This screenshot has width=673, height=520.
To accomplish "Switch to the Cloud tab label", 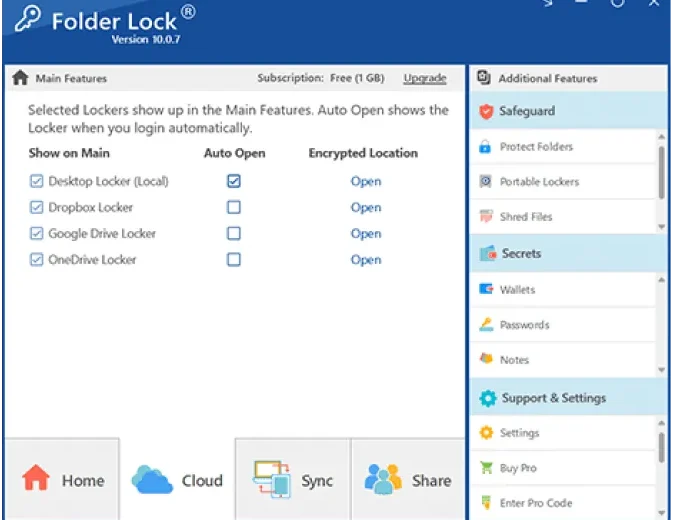I will click(x=202, y=481).
